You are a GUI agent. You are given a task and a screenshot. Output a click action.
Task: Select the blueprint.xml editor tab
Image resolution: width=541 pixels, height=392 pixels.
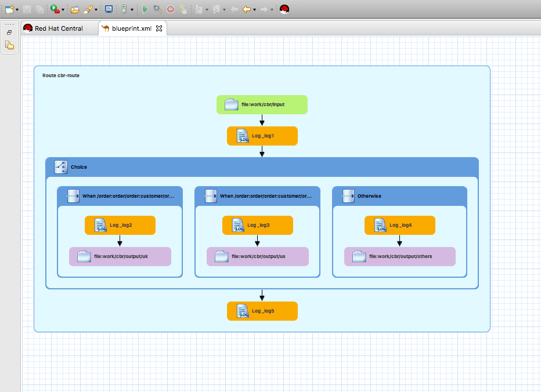(x=131, y=28)
